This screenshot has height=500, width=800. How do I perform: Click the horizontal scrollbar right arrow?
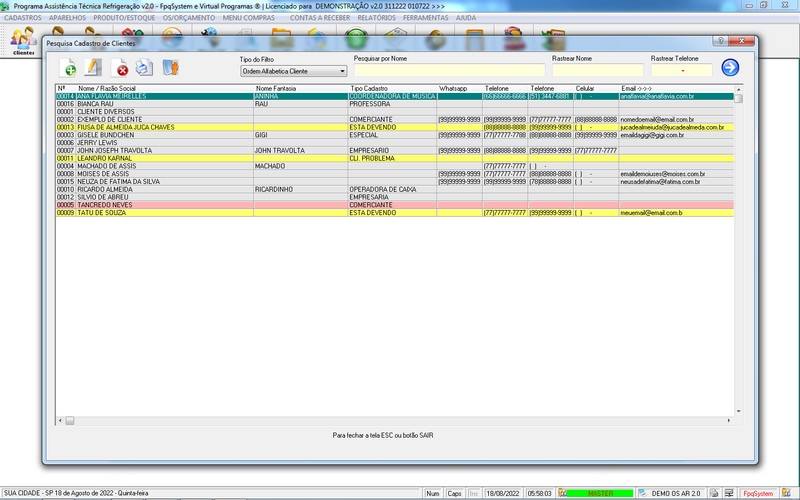coord(729,420)
